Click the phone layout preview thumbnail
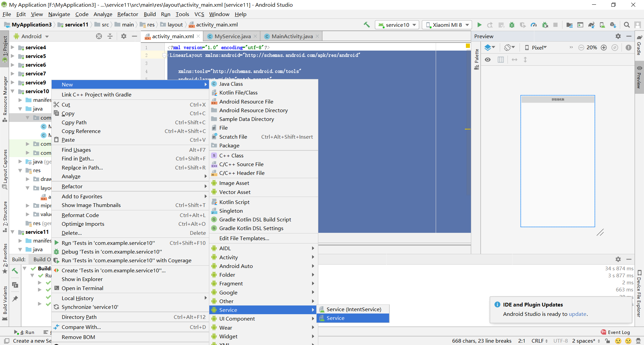 click(558, 161)
